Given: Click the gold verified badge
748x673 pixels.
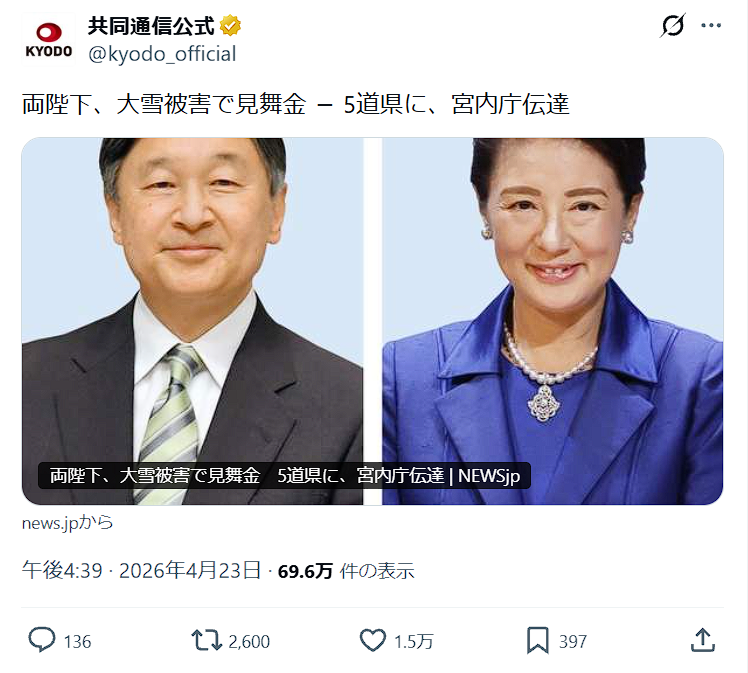Looking at the screenshot, I should coord(230,26).
